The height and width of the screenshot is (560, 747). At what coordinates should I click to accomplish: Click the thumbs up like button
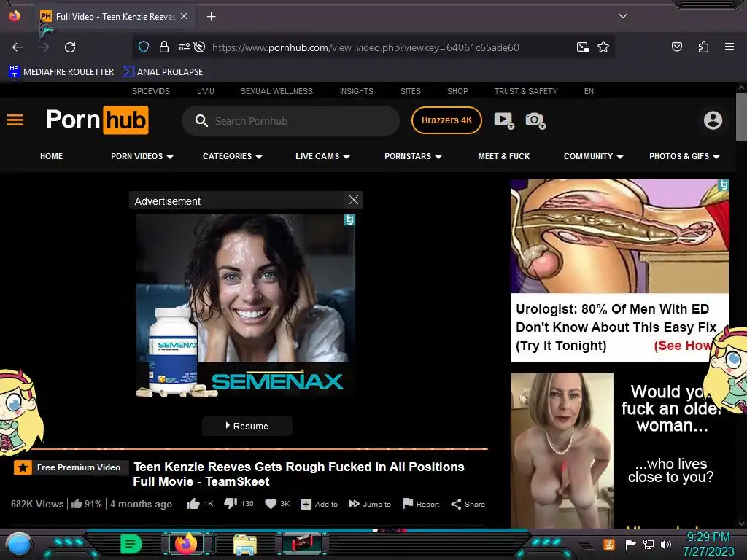click(x=193, y=504)
